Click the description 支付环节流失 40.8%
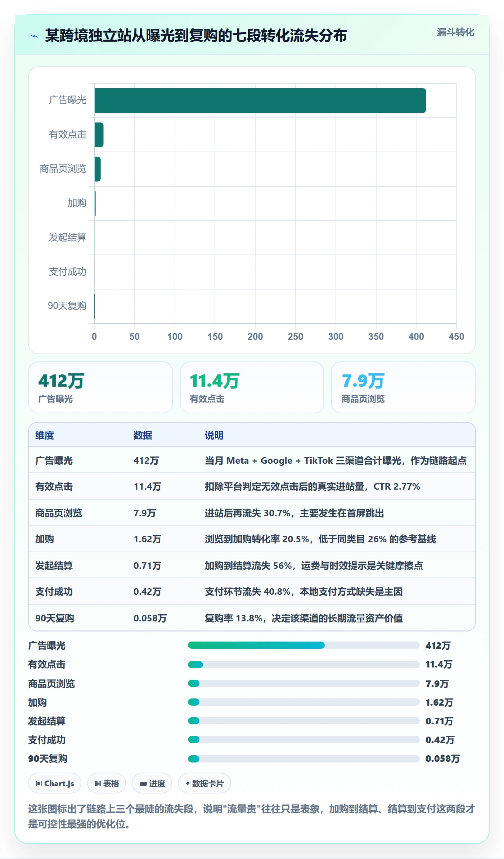 click(x=304, y=592)
